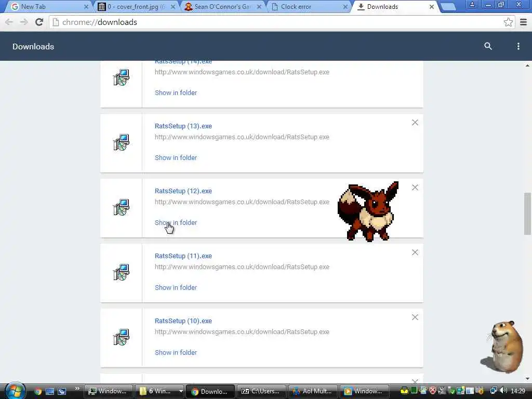
Task: Click the source URL under RatsSetup (11).exe
Action: pos(242,267)
